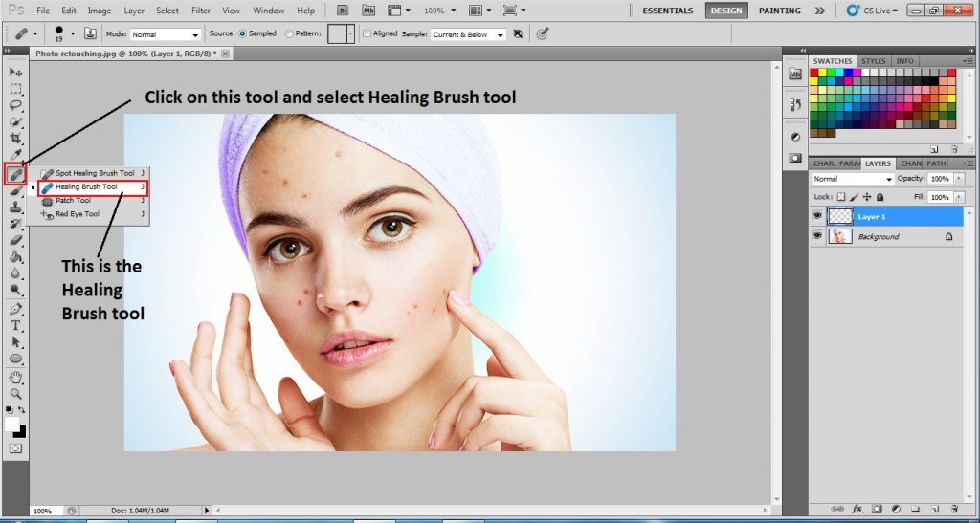This screenshot has height=523, width=980.
Task: Open the Filter menu
Action: pos(201,11)
